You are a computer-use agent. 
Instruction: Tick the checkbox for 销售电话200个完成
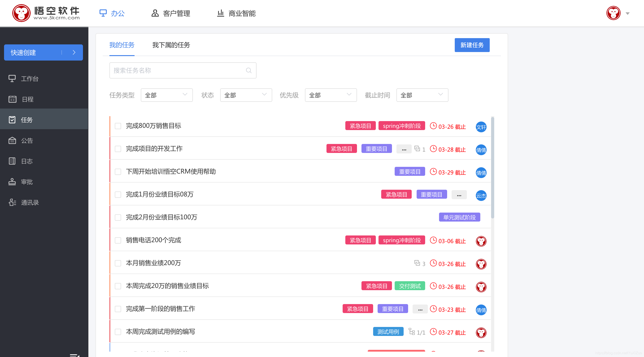(118, 240)
